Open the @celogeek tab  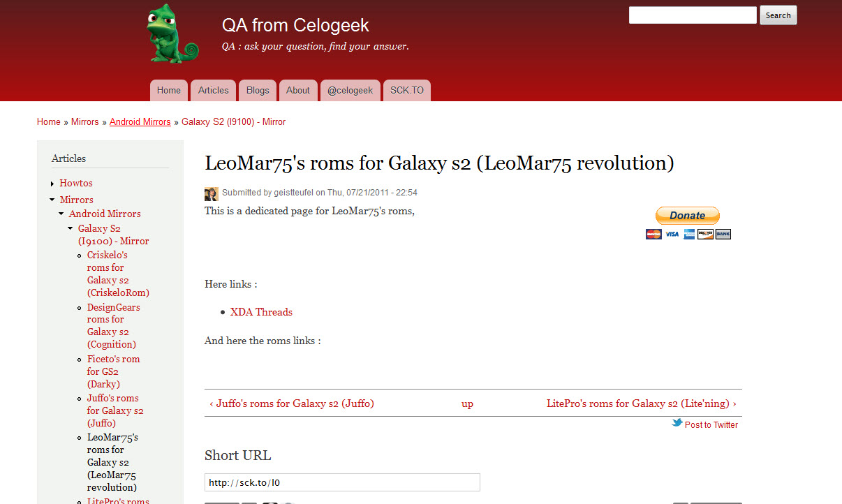[350, 91]
